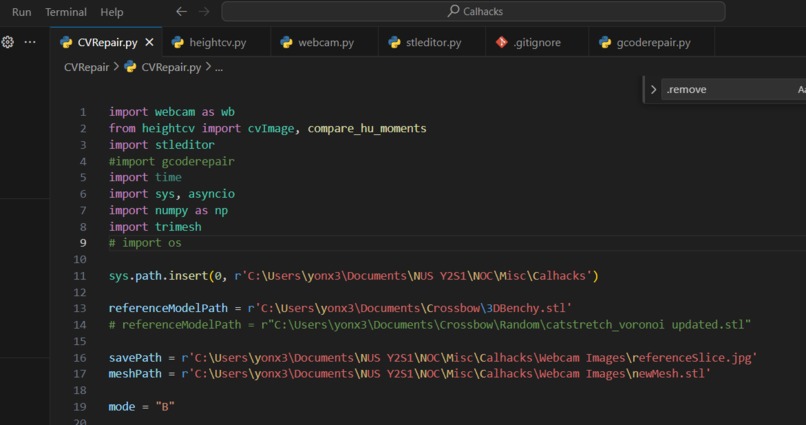Viewport: 806px width, 425px height.
Task: Click the Python icon on stleditor.py tab
Action: [394, 42]
